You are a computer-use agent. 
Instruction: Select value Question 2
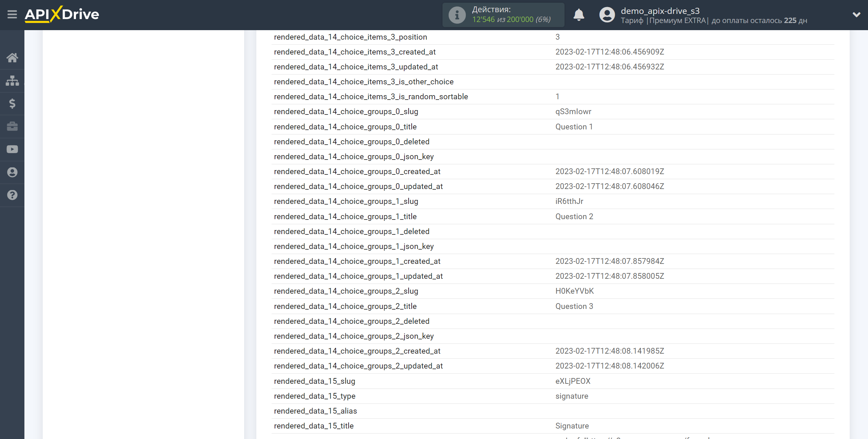point(574,217)
